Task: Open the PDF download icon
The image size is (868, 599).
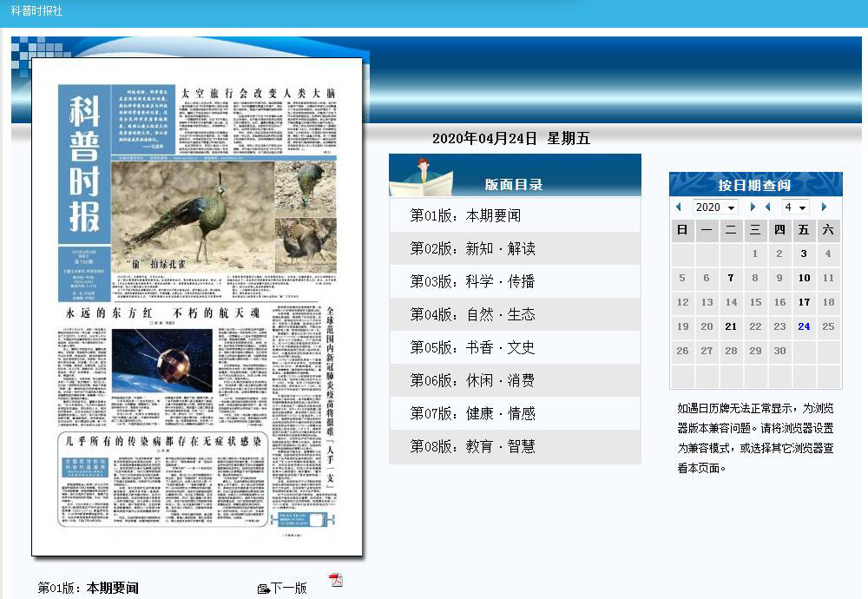Action: (x=336, y=580)
